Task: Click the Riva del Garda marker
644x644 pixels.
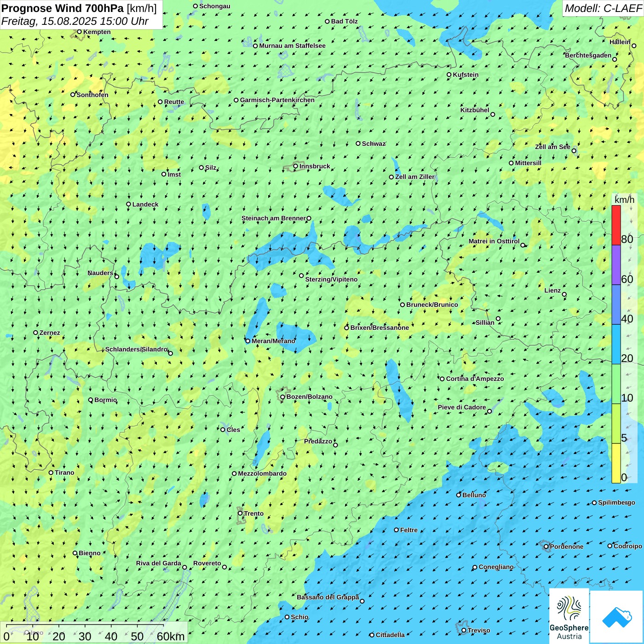Action: (184, 567)
